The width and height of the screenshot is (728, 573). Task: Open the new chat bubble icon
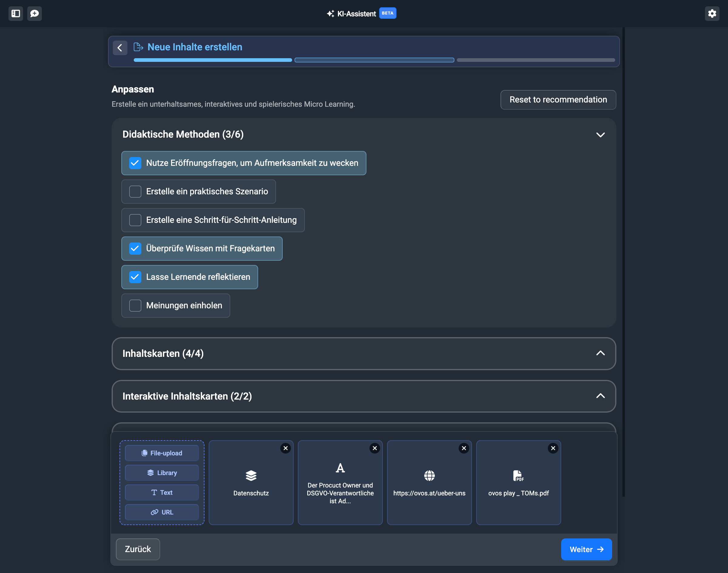point(35,13)
